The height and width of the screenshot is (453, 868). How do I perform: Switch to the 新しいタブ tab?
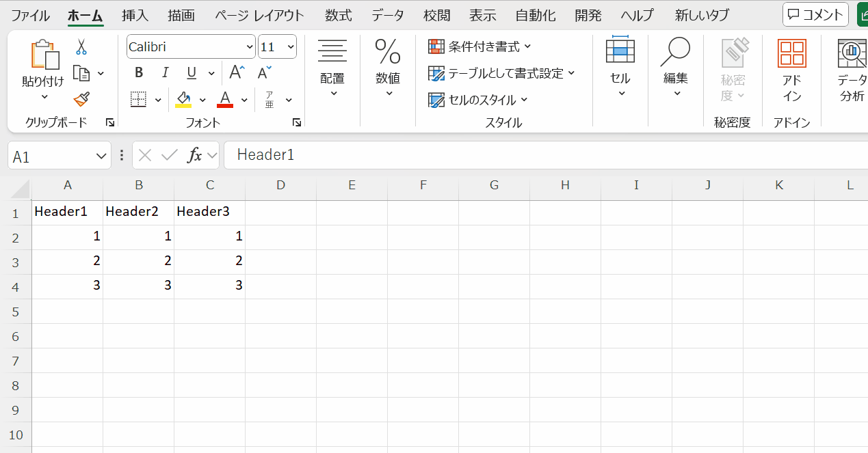pos(702,15)
